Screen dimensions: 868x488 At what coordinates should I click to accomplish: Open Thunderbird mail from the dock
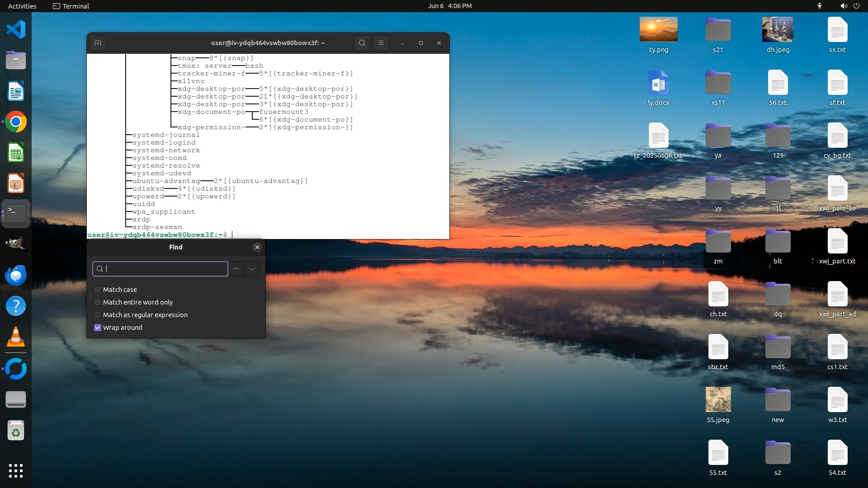(16, 275)
